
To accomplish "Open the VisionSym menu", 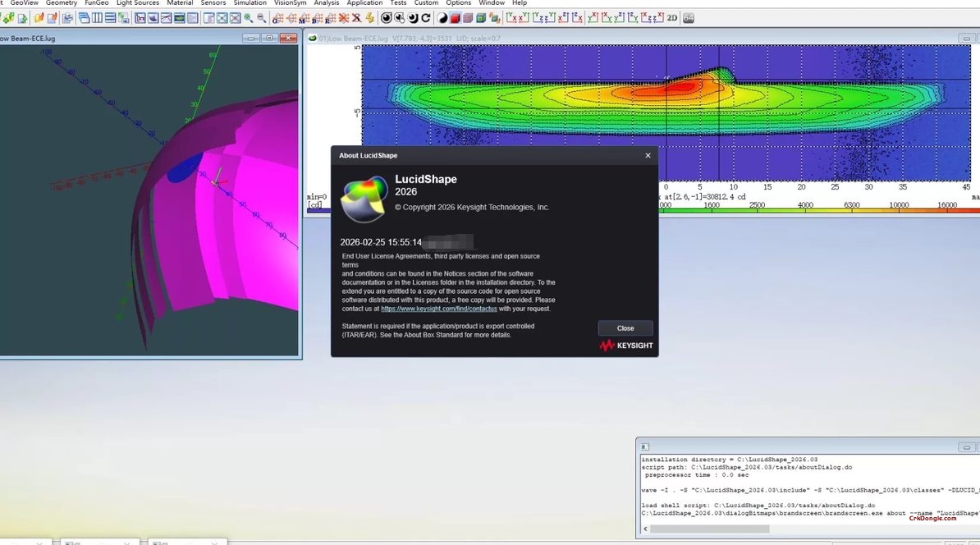I will (290, 3).
